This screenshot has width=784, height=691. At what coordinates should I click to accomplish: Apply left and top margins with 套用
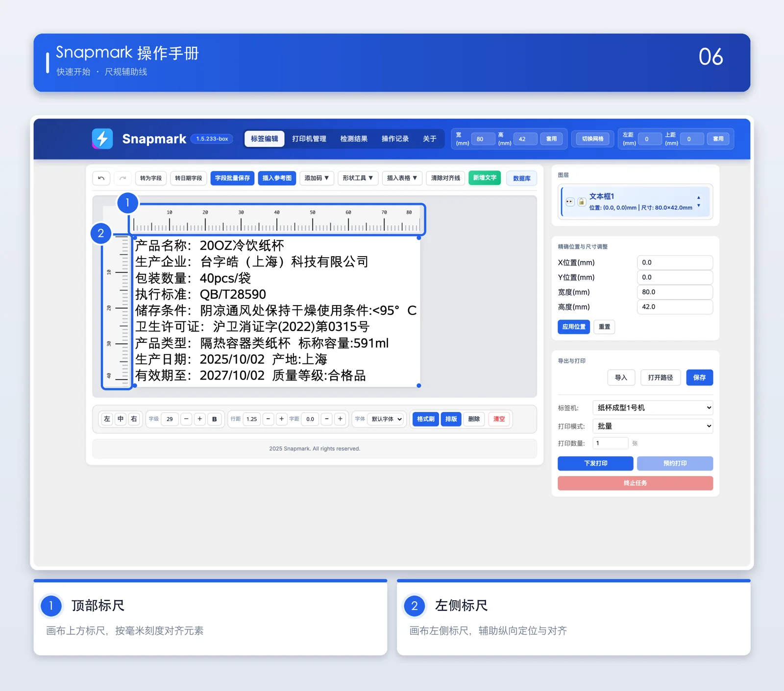click(x=718, y=139)
